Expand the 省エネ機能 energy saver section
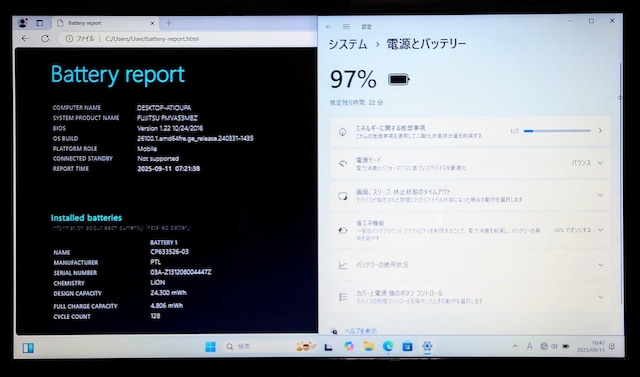Image resolution: width=640 pixels, height=377 pixels. coord(470,230)
